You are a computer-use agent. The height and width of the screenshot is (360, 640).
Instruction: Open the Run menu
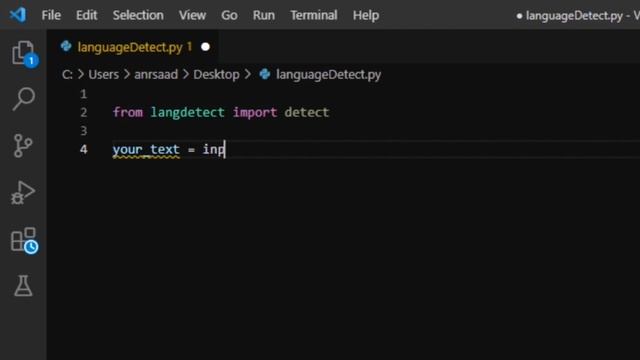264,16
